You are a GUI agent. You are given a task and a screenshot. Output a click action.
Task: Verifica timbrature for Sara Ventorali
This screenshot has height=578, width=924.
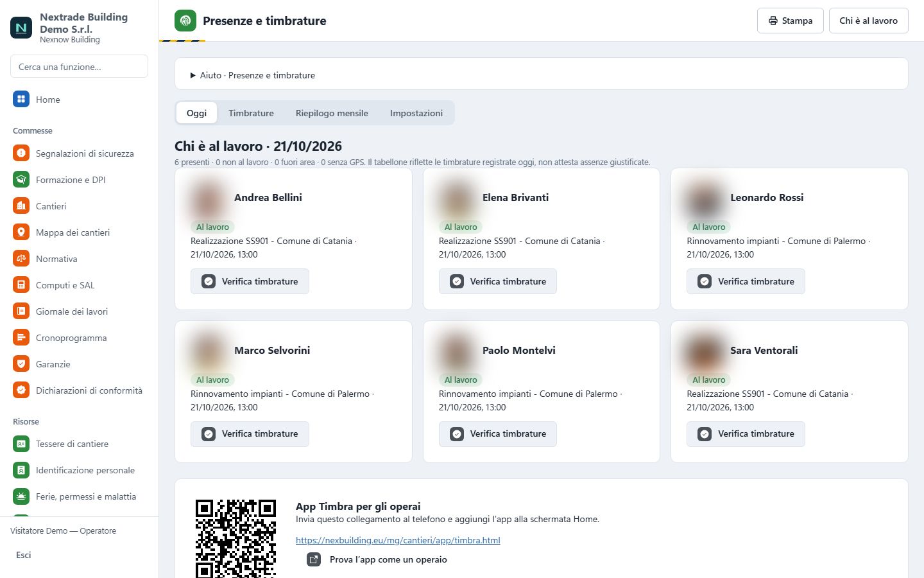coord(746,434)
